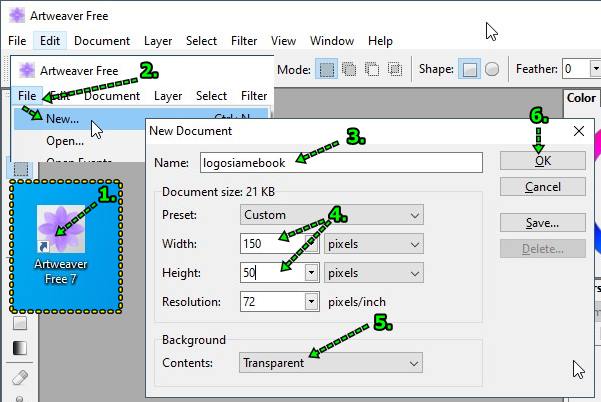The image size is (601, 402).
Task: Open the Height units pixels dropdown
Action: click(x=374, y=273)
